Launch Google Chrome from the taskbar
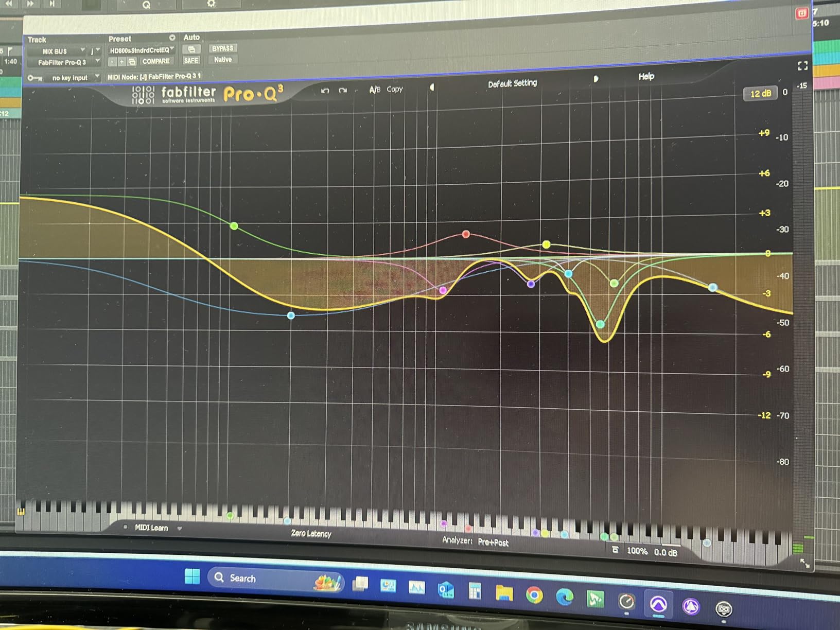The image size is (840, 630). click(534, 595)
